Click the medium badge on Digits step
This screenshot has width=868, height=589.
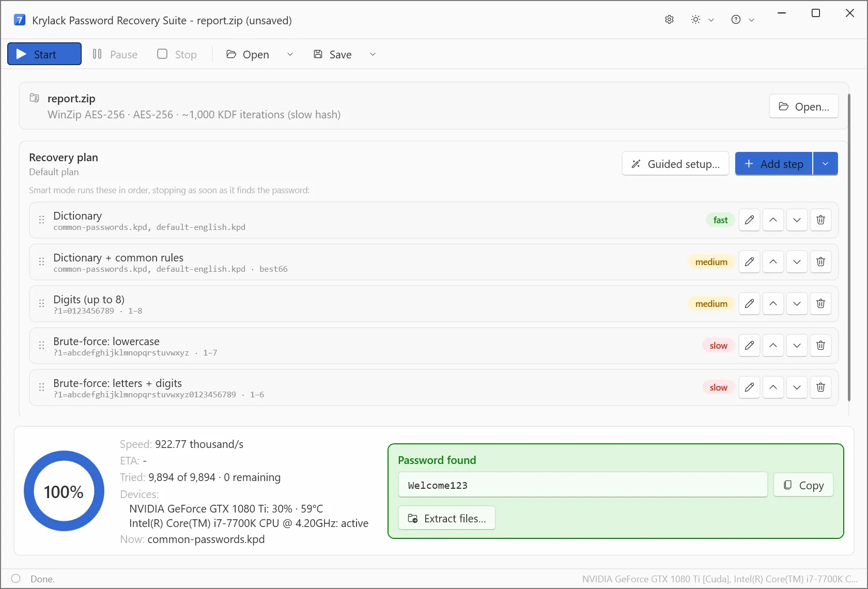coord(711,304)
